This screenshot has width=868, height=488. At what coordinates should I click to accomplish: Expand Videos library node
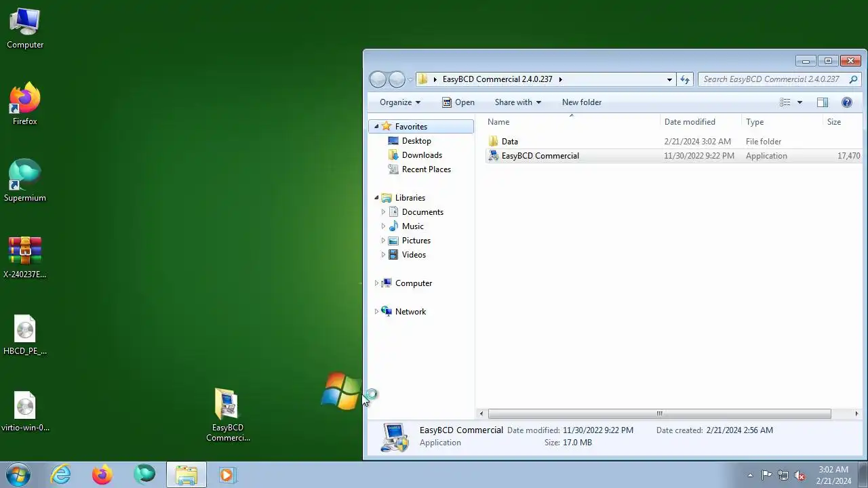[x=383, y=255]
